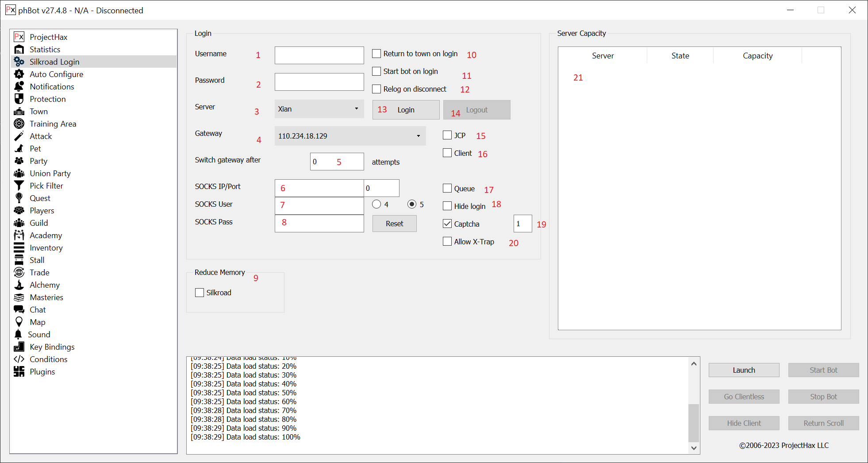The width and height of the screenshot is (868, 463).
Task: Open the Server dropdown showing Xian
Action: [x=319, y=109]
